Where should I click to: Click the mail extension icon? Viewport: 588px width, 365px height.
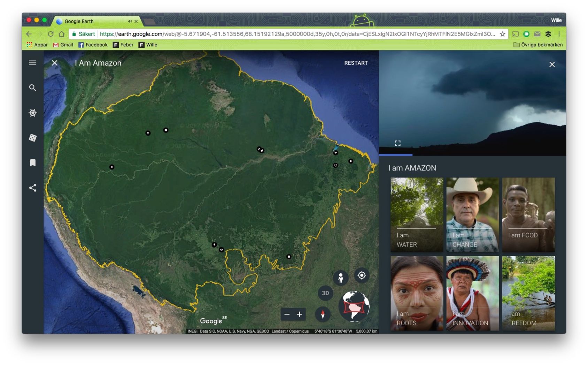537,34
